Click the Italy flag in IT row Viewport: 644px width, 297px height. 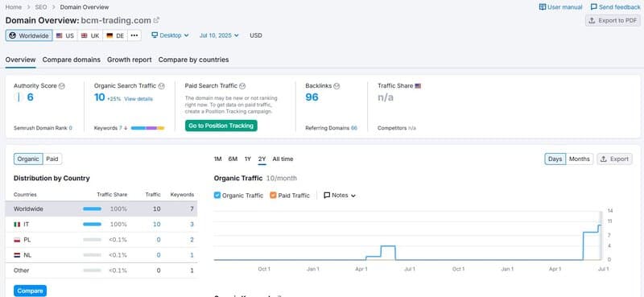[x=17, y=225]
